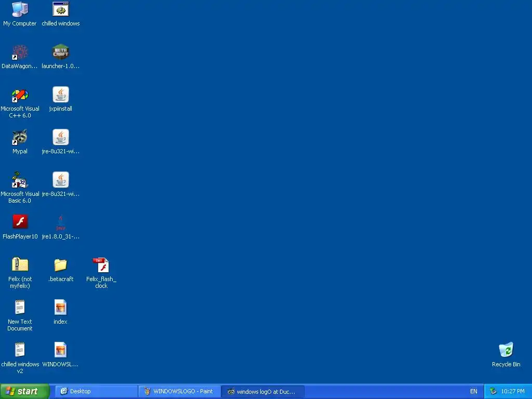Viewport: 532px width, 399px height.
Task: Click the EN language indicator
Action: tap(474, 392)
